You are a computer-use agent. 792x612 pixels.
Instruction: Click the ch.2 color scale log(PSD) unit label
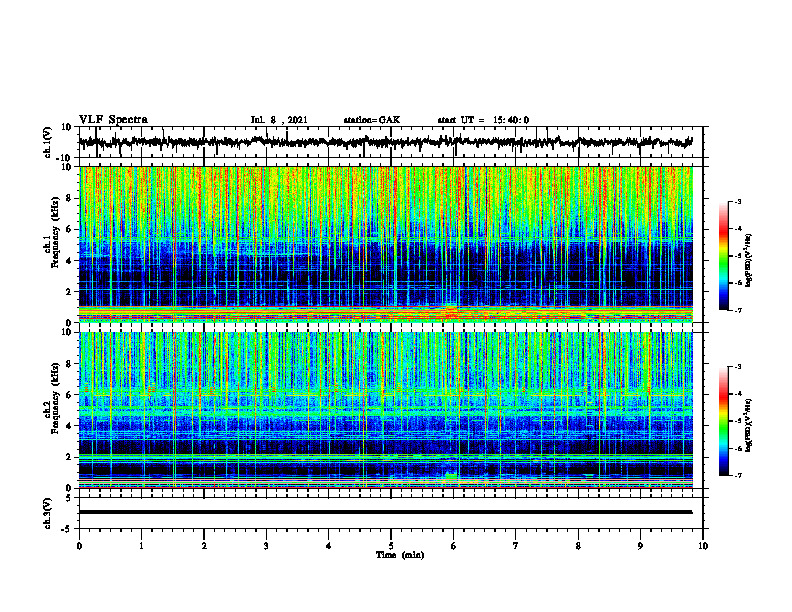(749, 426)
